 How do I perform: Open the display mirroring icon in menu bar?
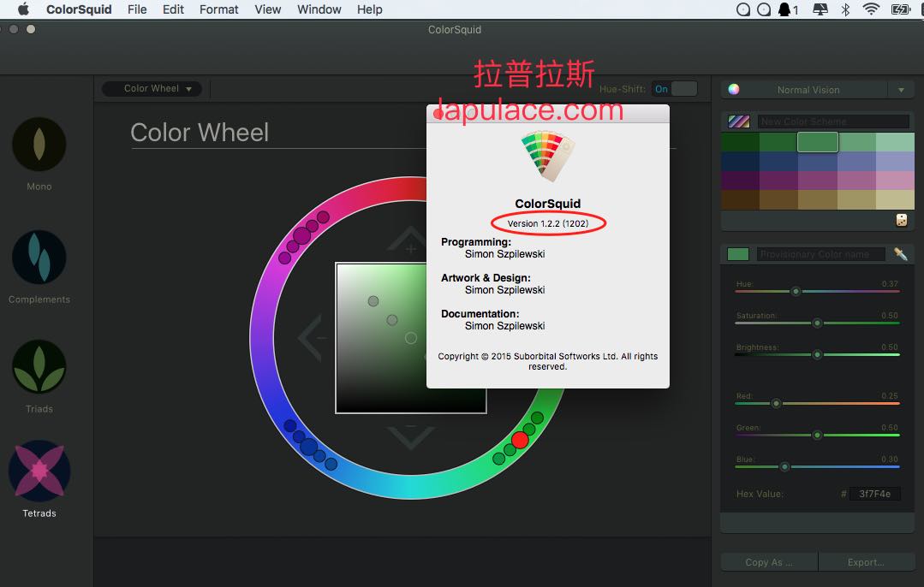point(820,9)
